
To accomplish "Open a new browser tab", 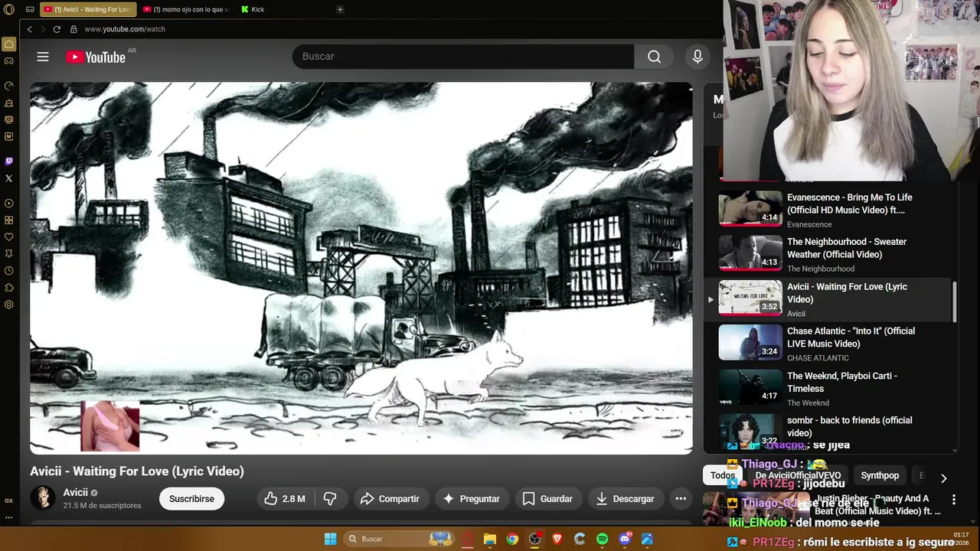I will (340, 9).
